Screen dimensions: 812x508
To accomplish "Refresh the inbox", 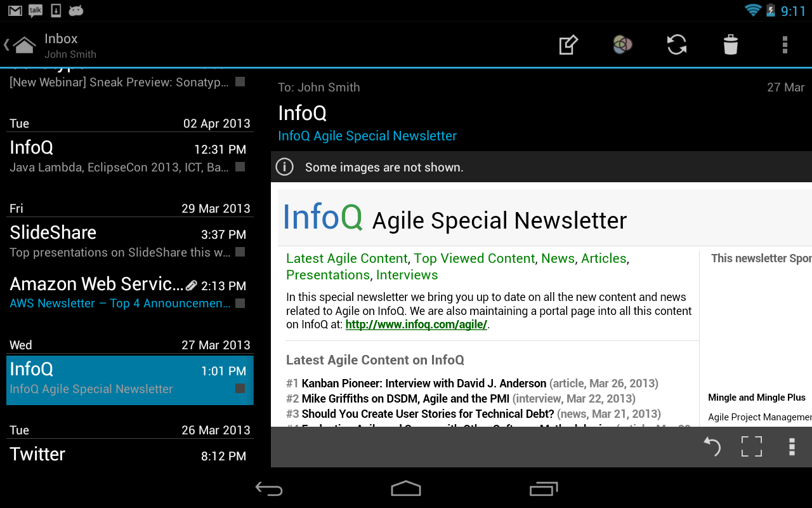I will 676,44.
